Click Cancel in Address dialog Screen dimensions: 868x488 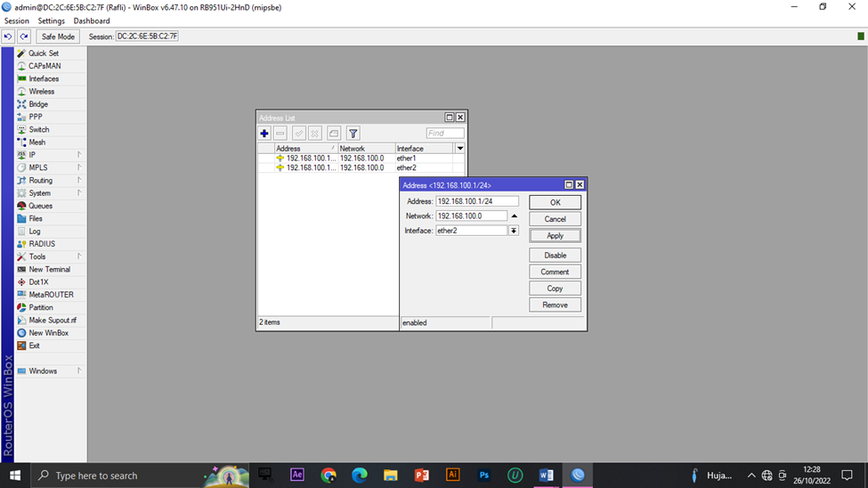555,219
